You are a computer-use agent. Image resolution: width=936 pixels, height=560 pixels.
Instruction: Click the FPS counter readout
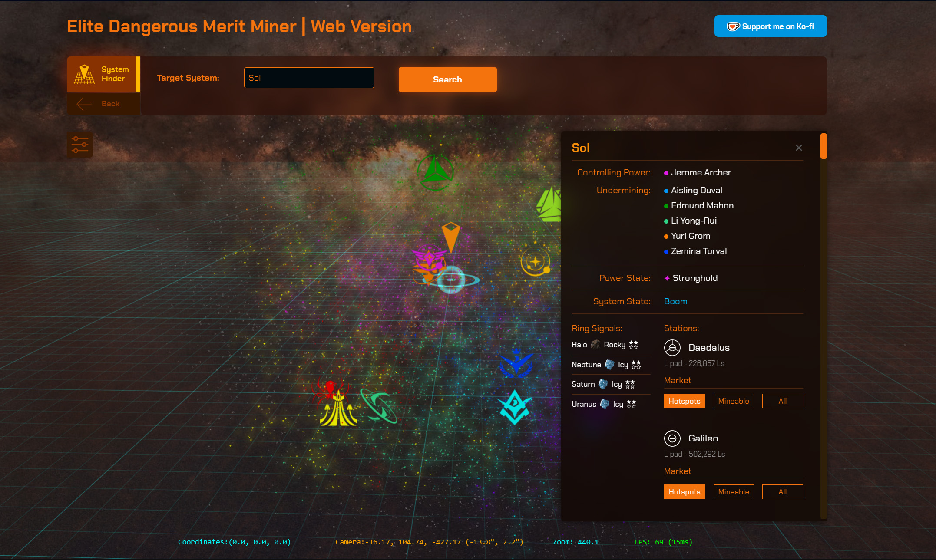[663, 542]
